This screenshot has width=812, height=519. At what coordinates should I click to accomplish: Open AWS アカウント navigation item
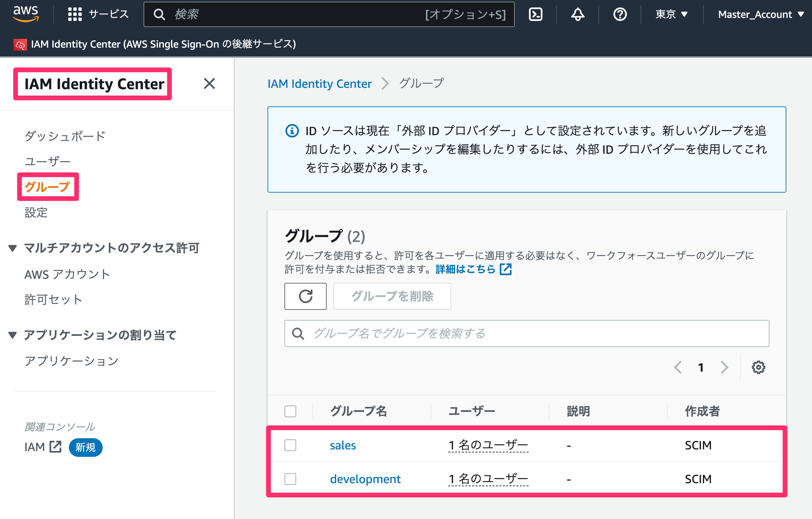coord(67,274)
